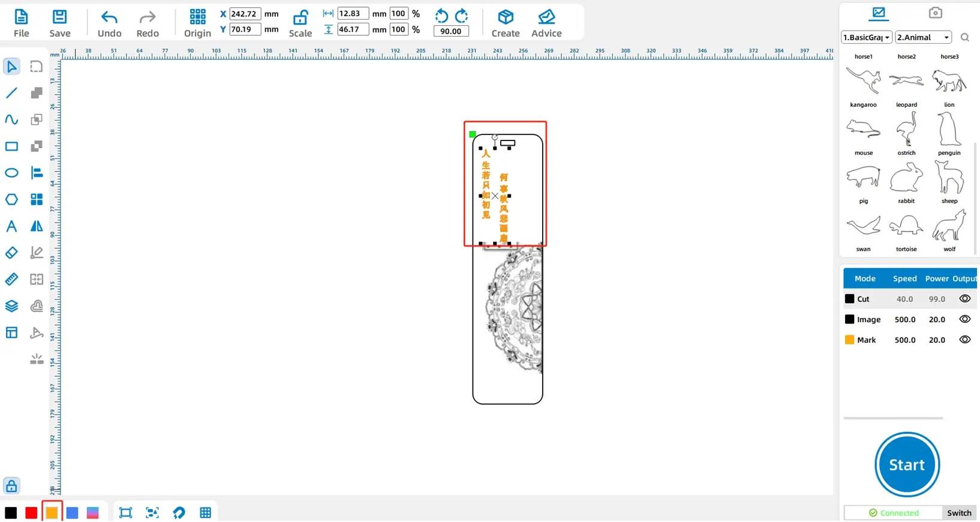Click the Create cube icon

[x=505, y=17]
